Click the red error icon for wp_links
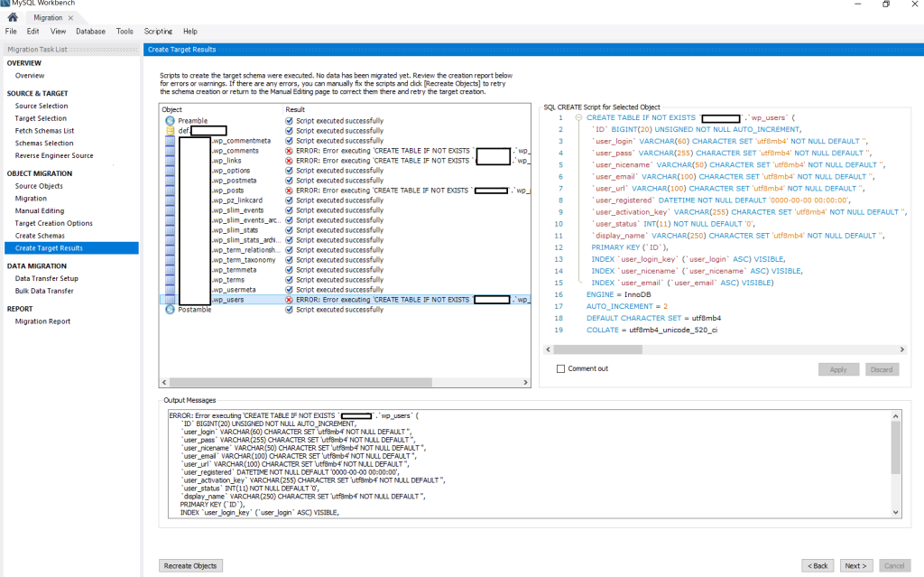The width and height of the screenshot is (924, 577). [289, 161]
